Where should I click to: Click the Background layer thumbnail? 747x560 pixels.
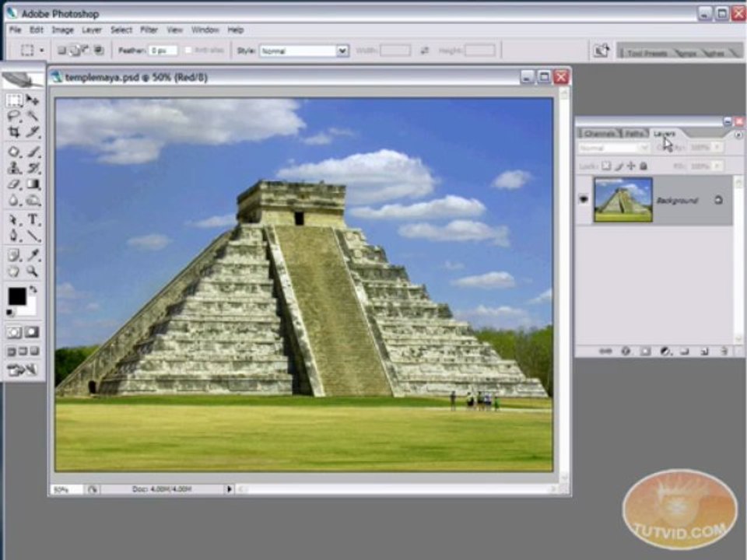(622, 200)
